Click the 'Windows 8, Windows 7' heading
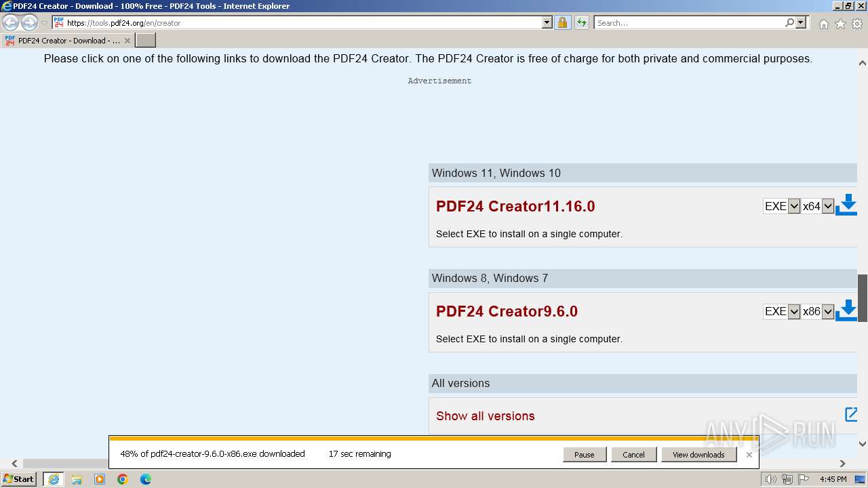This screenshot has width=868, height=488. pyautogui.click(x=490, y=278)
